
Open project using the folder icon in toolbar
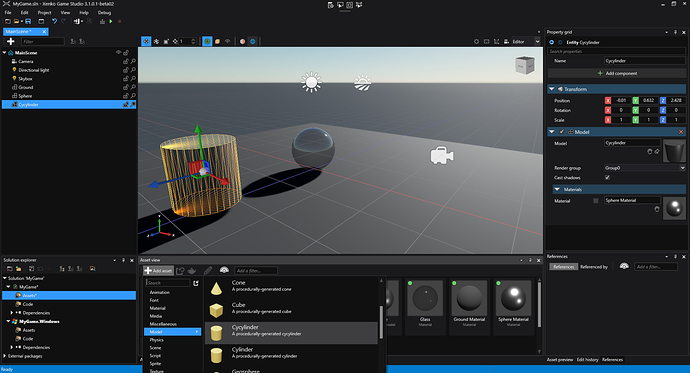(16, 21)
